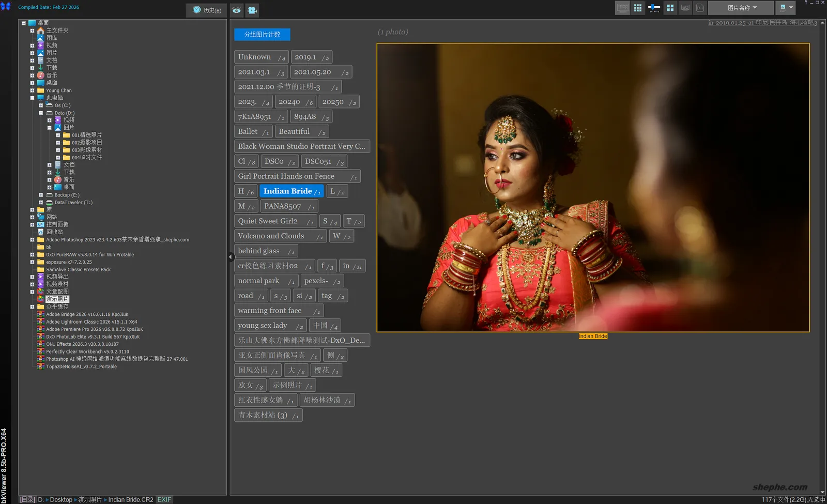
Task: Click the EXIF icon in top toolbar
Action: tap(700, 8)
